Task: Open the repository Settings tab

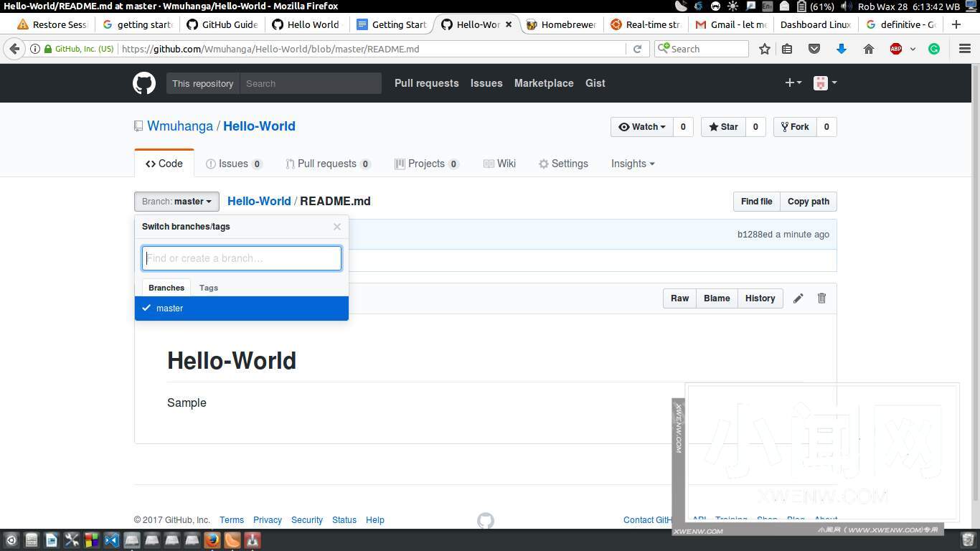Action: coord(563,164)
